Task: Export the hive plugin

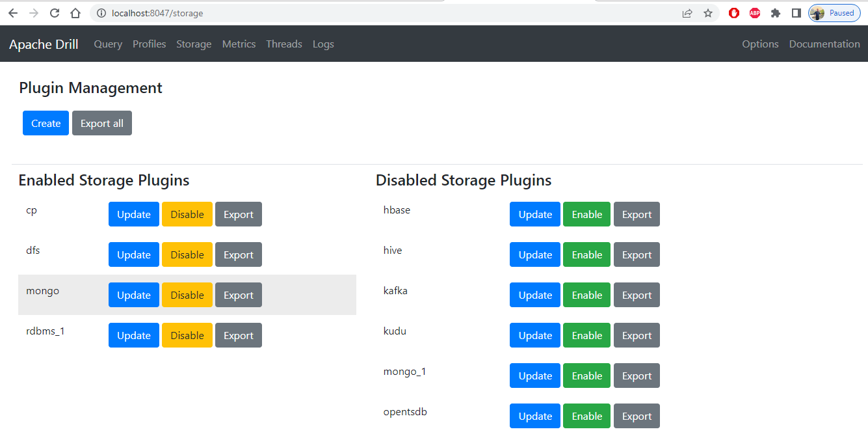Action: pyautogui.click(x=637, y=254)
